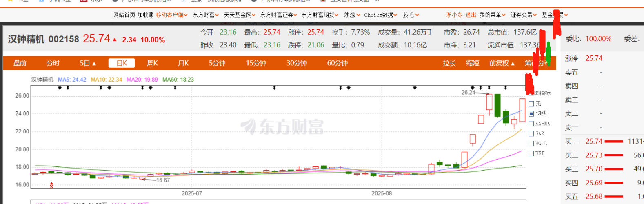
Task: Click the 2025-08 date axis label
Action: [382, 193]
